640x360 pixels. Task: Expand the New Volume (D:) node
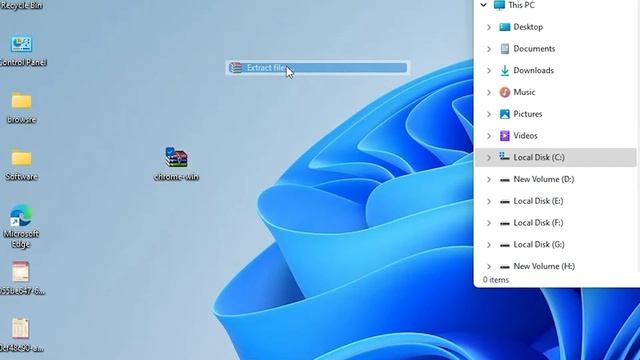point(489,179)
